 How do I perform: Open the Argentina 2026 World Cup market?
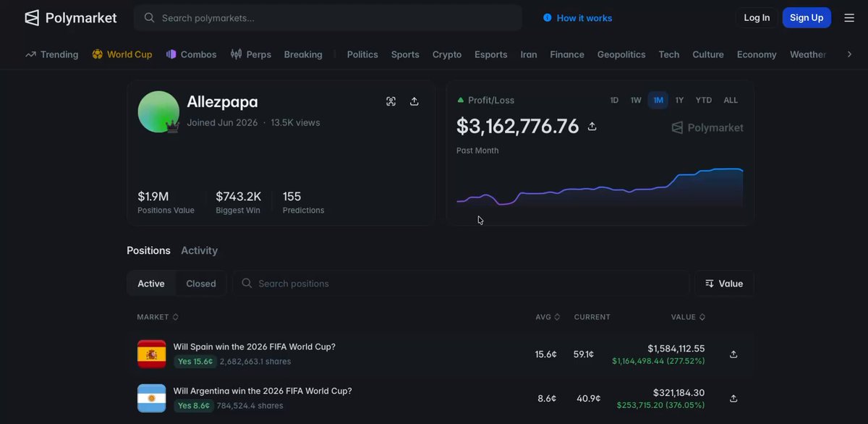[x=263, y=391]
